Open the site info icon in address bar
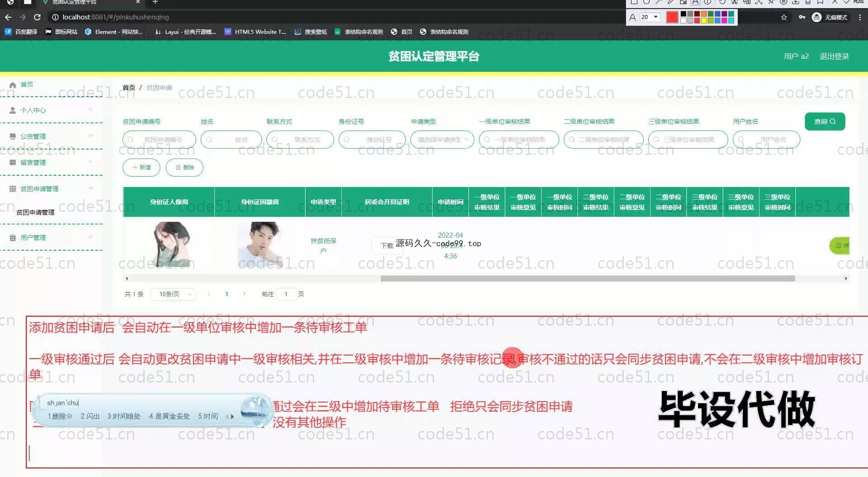 (x=55, y=17)
